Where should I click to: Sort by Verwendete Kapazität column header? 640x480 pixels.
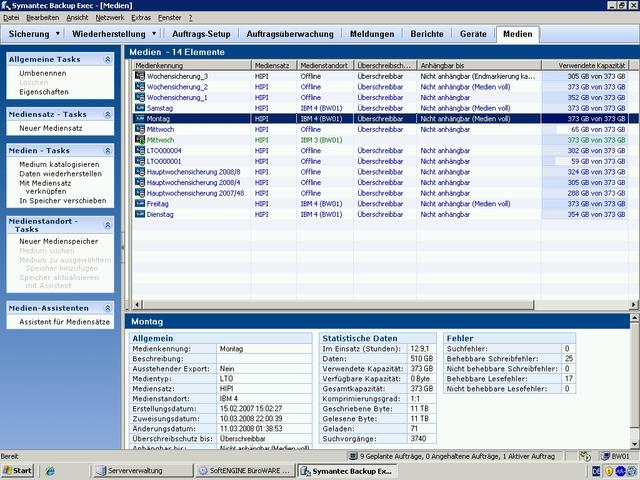[x=585, y=65]
